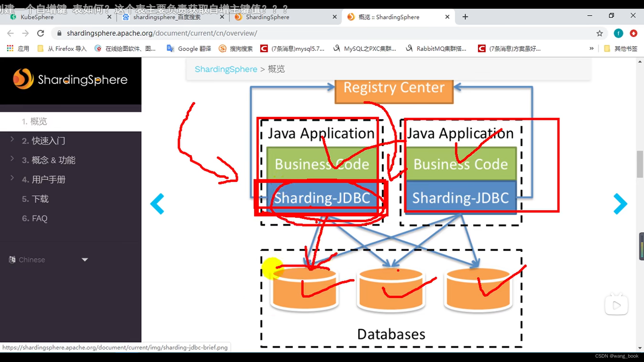
Task: Open the MySQL之PXC集群 bookmark
Action: pos(365,49)
